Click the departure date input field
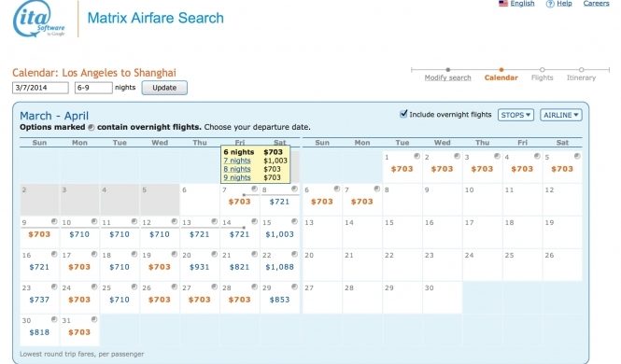 (40, 88)
